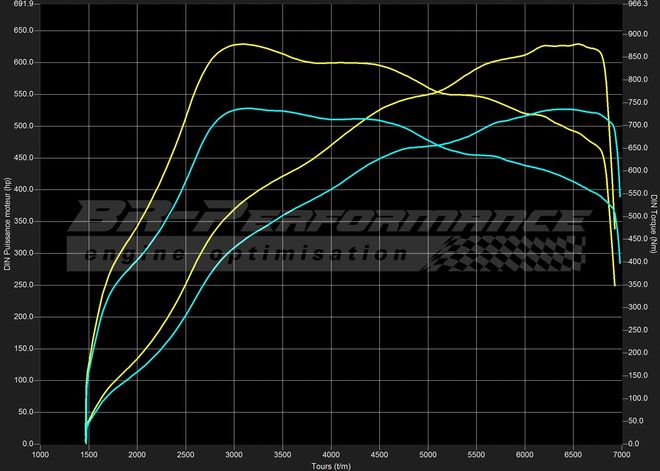Click the 500.0 label on left power axis
The width and height of the screenshot is (660, 471).
pyautogui.click(x=23, y=126)
